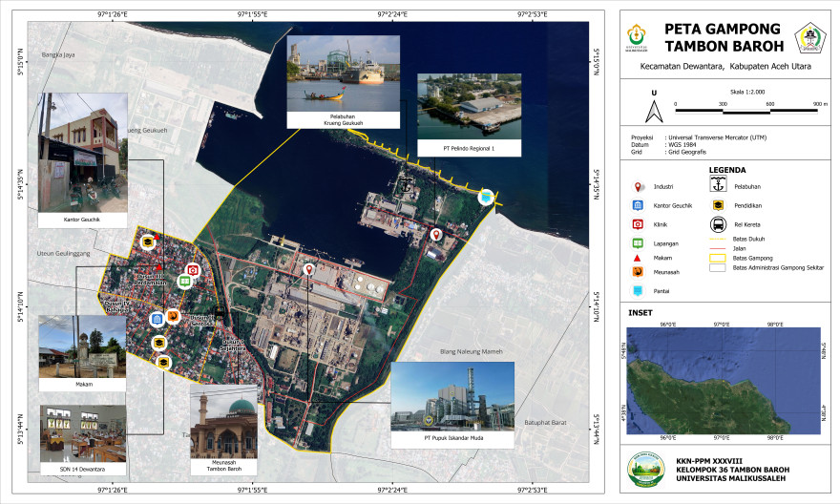
Task: Open the SDN 14 Dewantara classroom photo
Action: 82,433
